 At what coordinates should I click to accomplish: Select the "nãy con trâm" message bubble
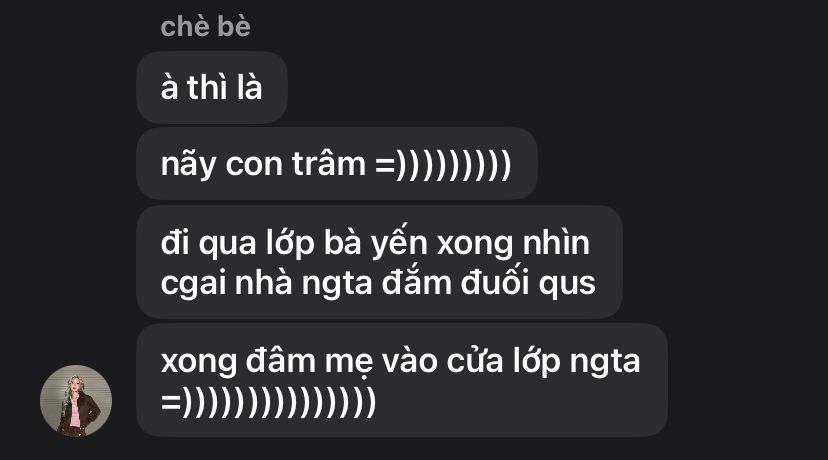[x=337, y=164]
